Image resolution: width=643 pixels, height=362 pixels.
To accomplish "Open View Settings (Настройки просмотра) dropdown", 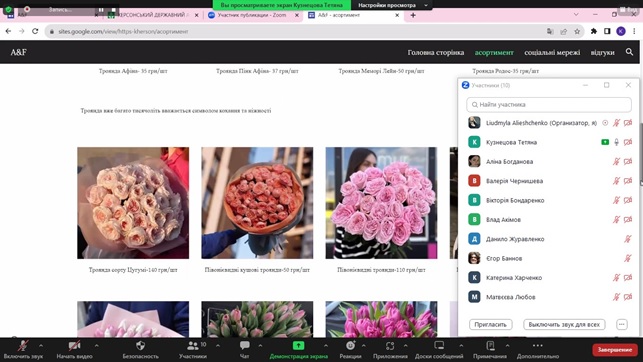I will pos(392,5).
